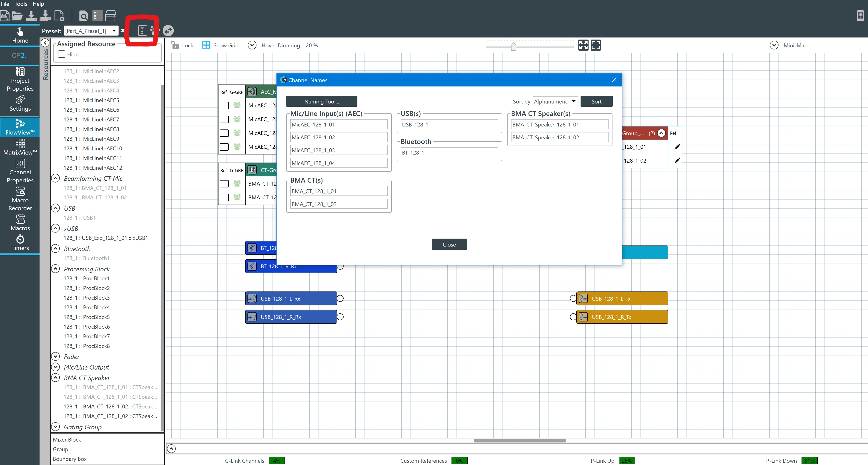Open the Preset dropdown
The image size is (868, 465).
(114, 31)
